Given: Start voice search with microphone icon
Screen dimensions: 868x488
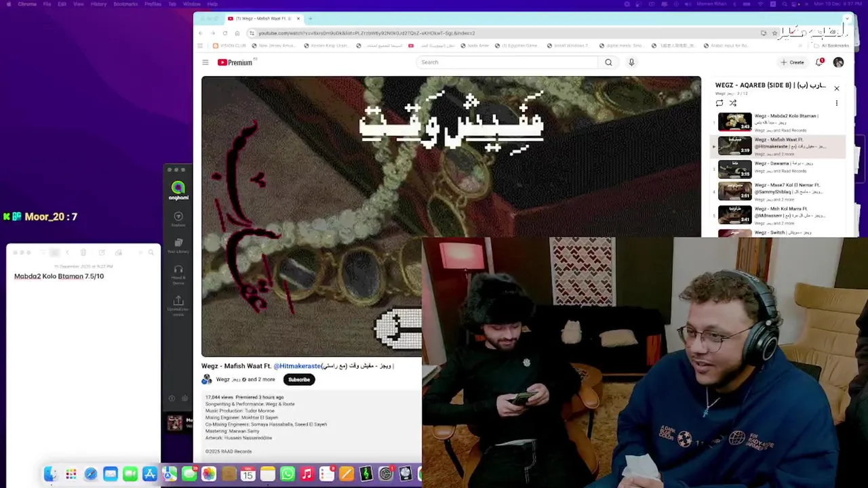Looking at the screenshot, I should click(631, 62).
